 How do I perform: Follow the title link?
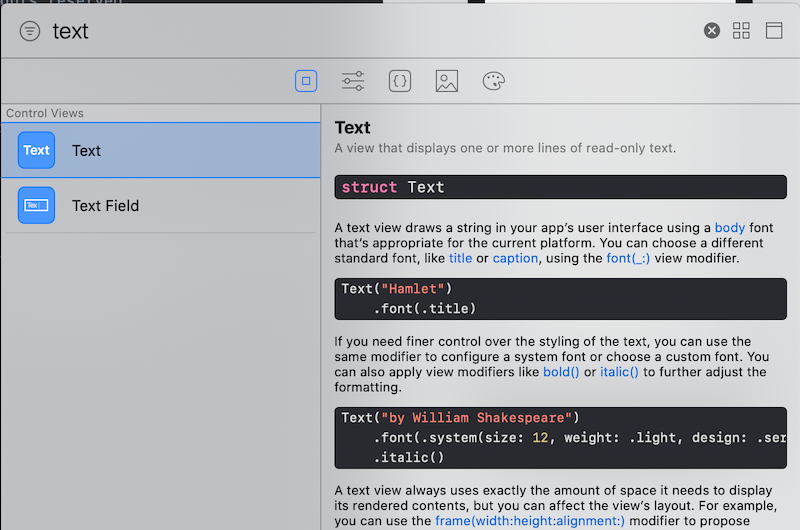pos(460,258)
